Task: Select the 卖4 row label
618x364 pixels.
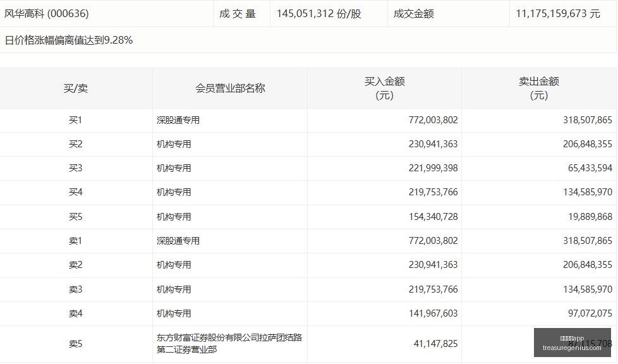Action: point(76,313)
